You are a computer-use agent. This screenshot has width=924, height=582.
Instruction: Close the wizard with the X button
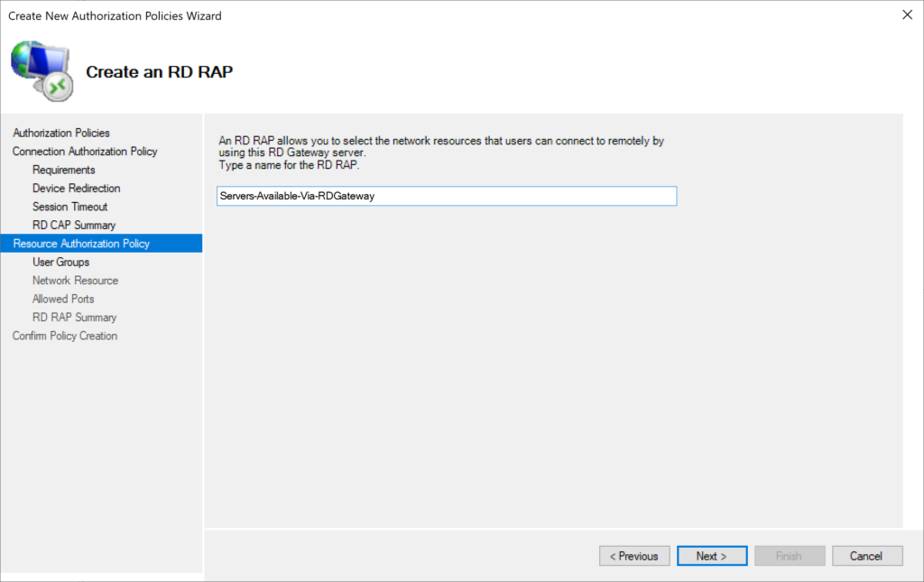click(x=907, y=14)
